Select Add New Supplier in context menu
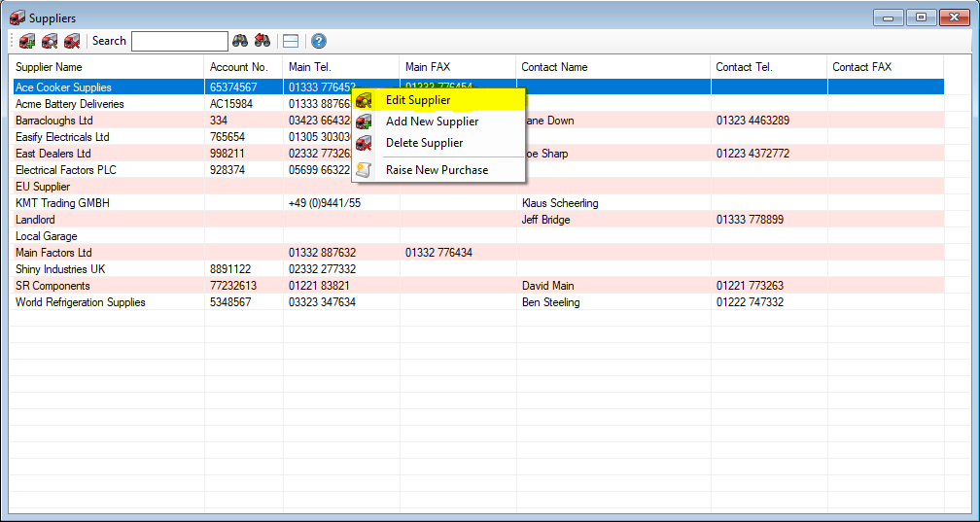Image resolution: width=980 pixels, height=522 pixels. pos(432,122)
